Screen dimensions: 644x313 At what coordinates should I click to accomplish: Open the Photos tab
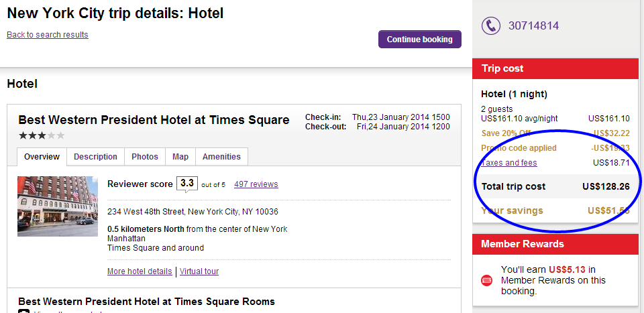tap(145, 157)
